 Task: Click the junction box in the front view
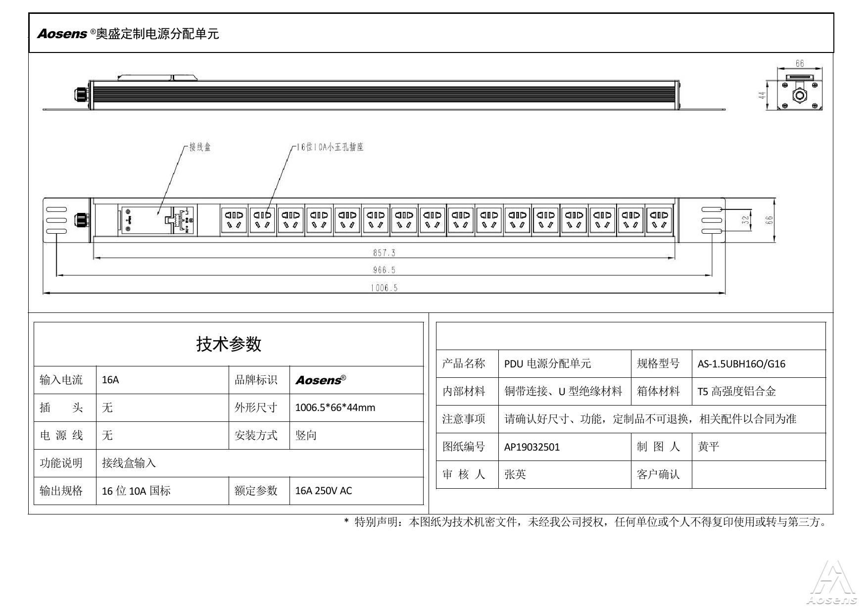click(146, 219)
